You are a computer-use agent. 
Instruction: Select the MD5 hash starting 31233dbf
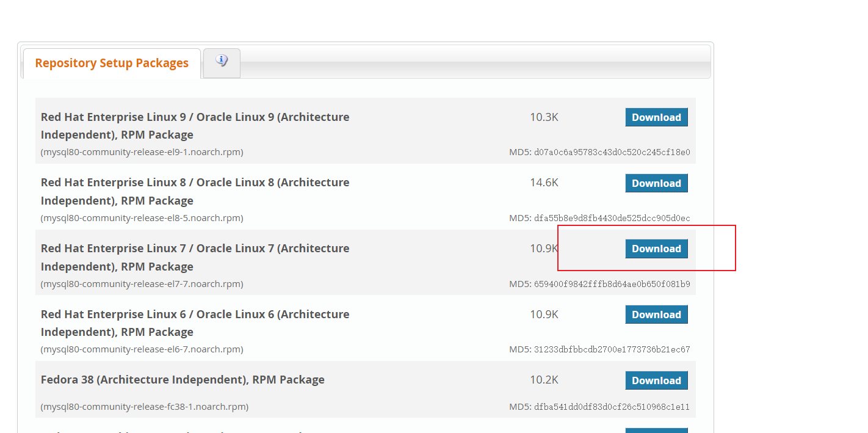[x=612, y=349]
